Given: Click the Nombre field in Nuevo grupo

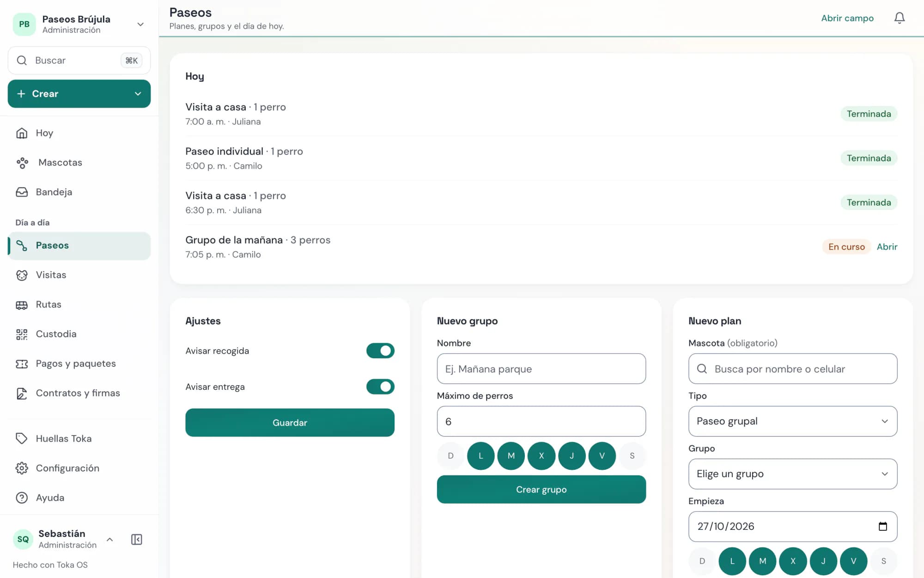Looking at the screenshot, I should pyautogui.click(x=541, y=369).
